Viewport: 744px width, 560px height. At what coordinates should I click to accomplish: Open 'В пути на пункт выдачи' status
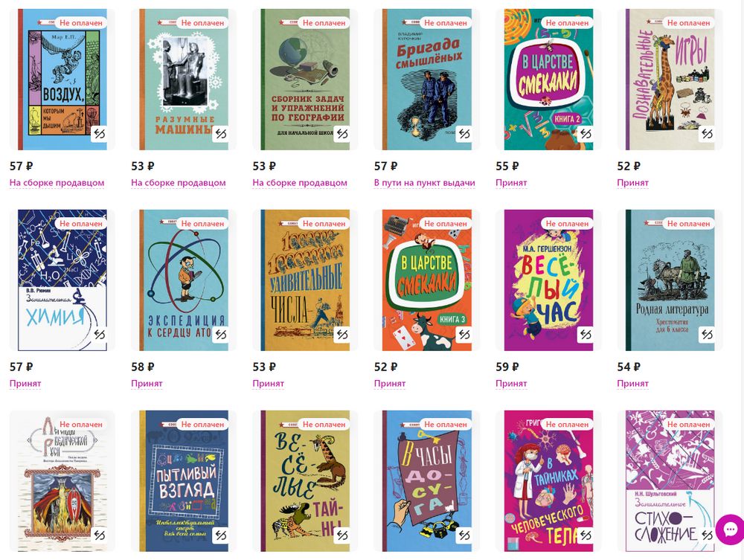pyautogui.click(x=425, y=182)
